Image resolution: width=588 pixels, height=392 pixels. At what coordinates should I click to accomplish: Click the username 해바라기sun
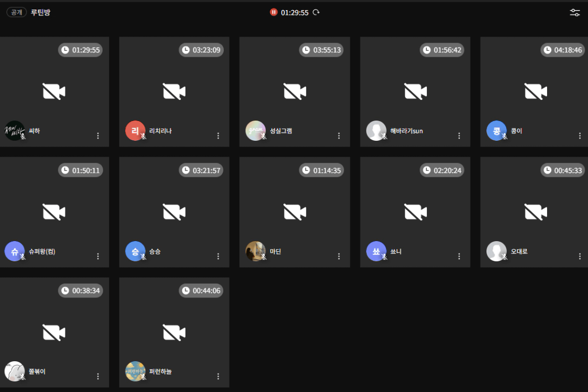407,131
